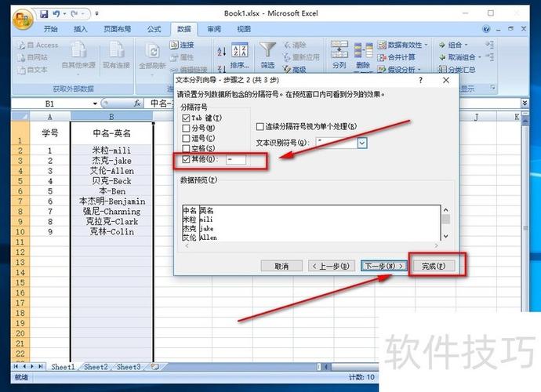Click the insert new worksheet icon

pyautogui.click(x=155, y=366)
